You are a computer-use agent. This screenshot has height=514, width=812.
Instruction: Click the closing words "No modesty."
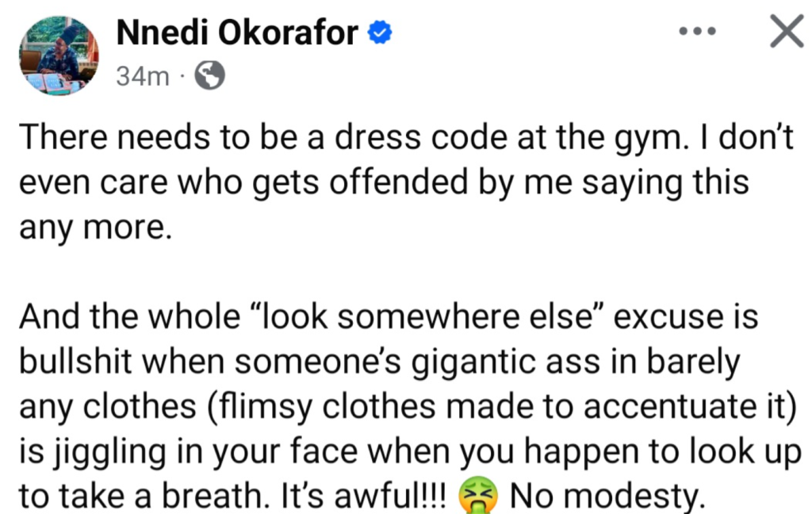[607, 497]
